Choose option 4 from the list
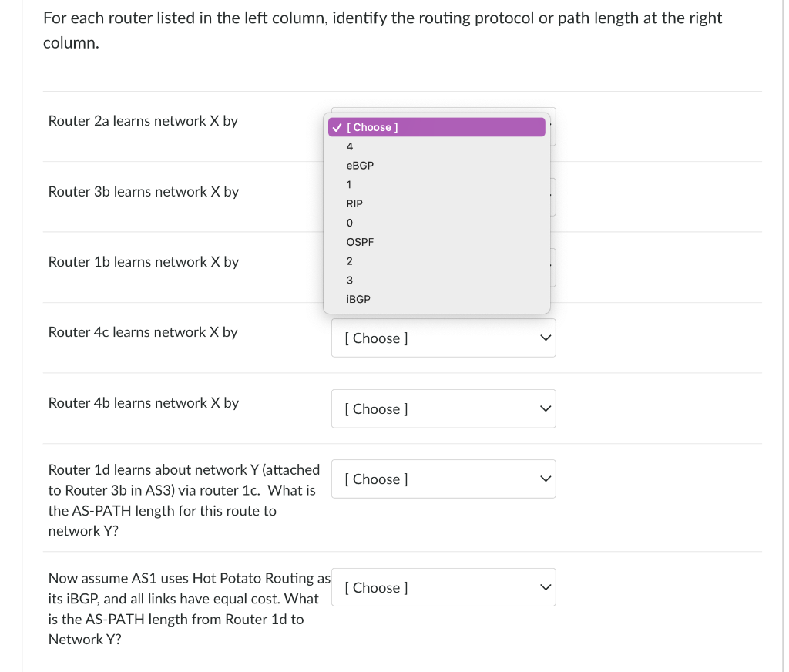The image size is (789, 672). pos(436,146)
